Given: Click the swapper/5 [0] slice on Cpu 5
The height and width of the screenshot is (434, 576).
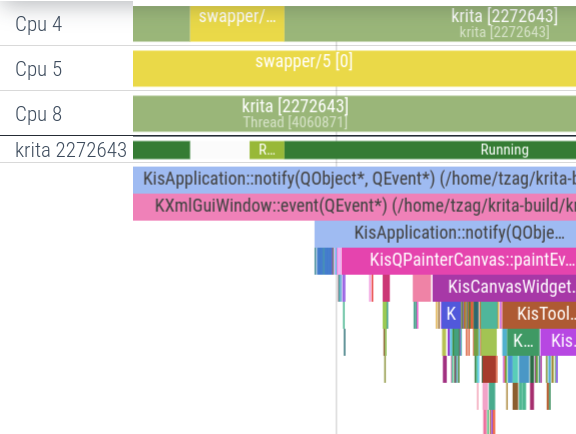Looking at the screenshot, I should 354,69.
